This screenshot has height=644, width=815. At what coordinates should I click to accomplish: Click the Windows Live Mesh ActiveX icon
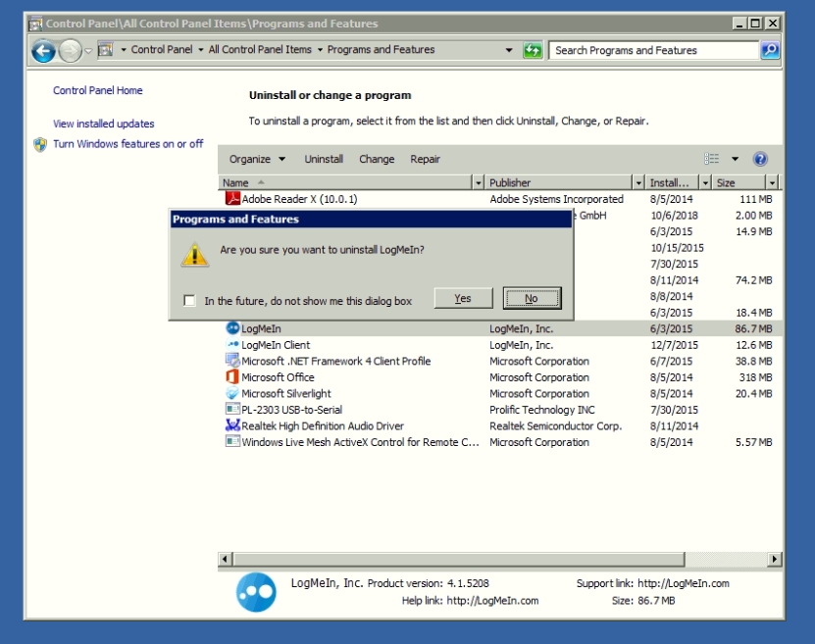click(x=232, y=441)
